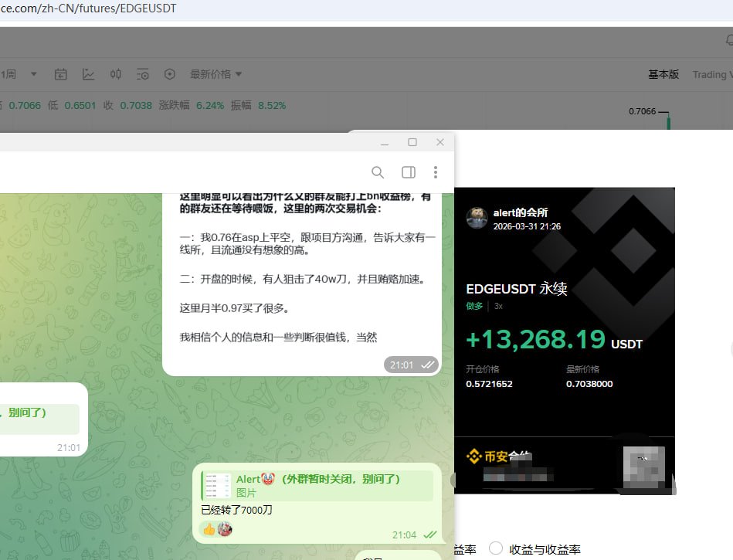Click profit value +13,268.19 USDT
Image resolution: width=733 pixels, height=560 pixels.
555,339
